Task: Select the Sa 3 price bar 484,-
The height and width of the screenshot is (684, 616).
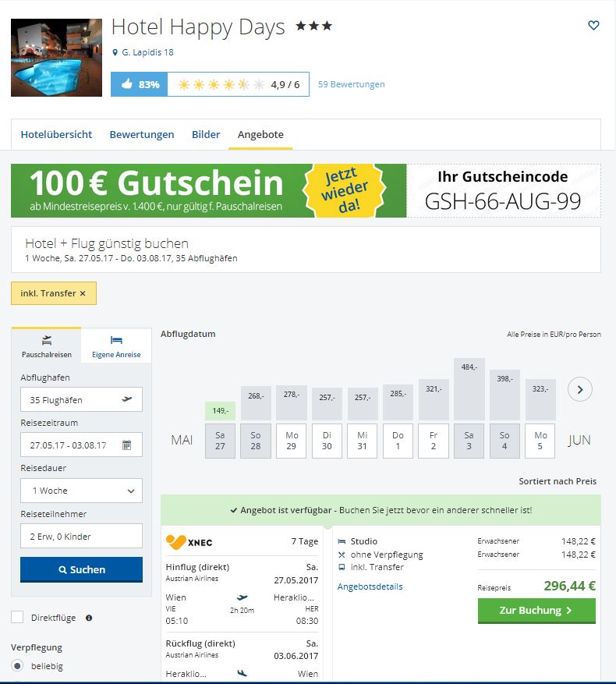Action: point(469,389)
